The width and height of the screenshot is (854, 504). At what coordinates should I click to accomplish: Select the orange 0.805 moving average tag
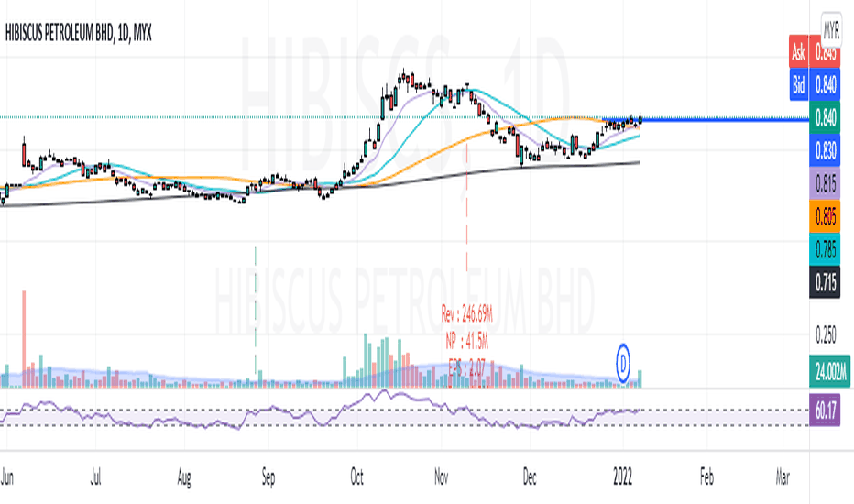(x=825, y=217)
